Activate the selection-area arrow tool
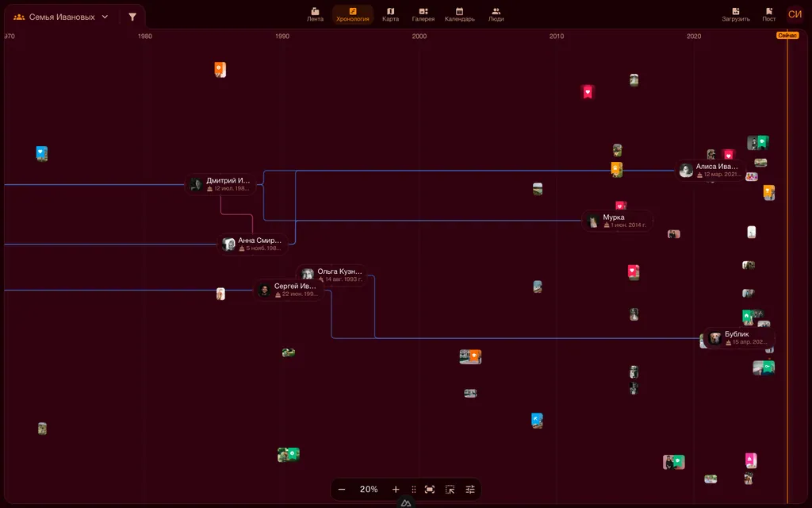Image resolution: width=812 pixels, height=508 pixels. [450, 489]
